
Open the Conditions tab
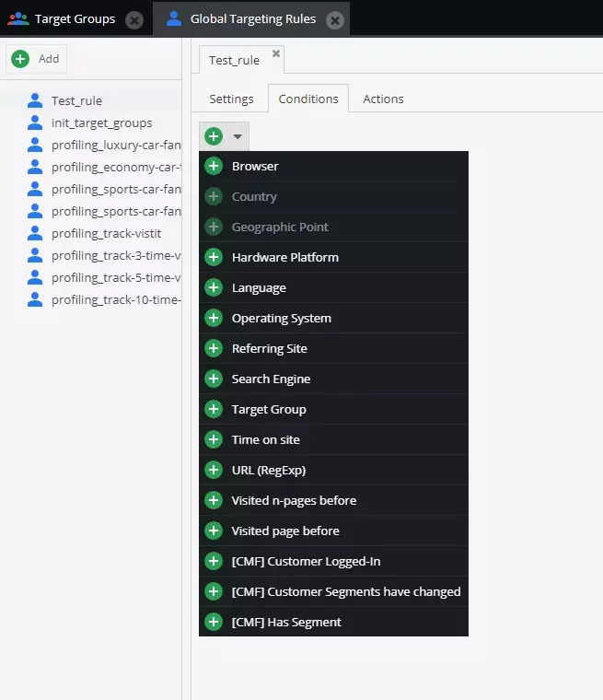point(308,99)
